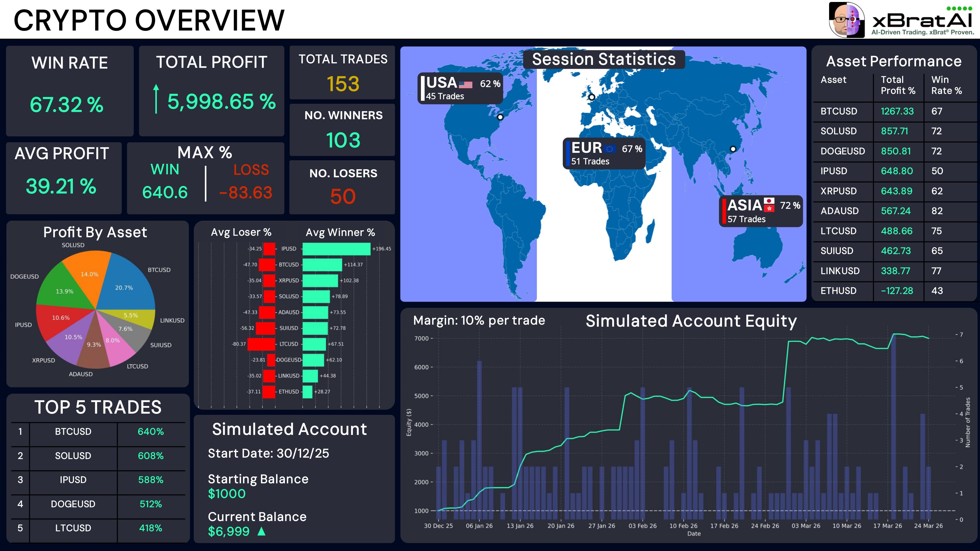Click the Win Rate % column header

point(946,85)
